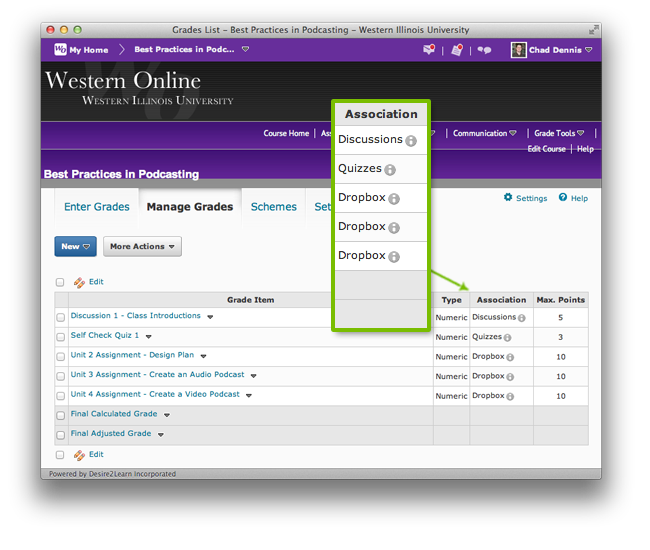Select the Final Calculated Grade checkbox
This screenshot has width=650, height=550.
[x=61, y=415]
